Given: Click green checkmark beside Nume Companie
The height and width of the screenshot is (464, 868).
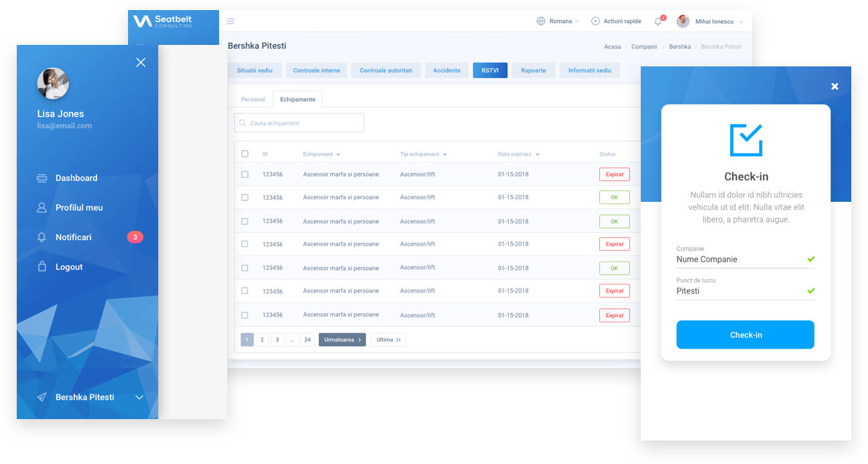Looking at the screenshot, I should [810, 259].
